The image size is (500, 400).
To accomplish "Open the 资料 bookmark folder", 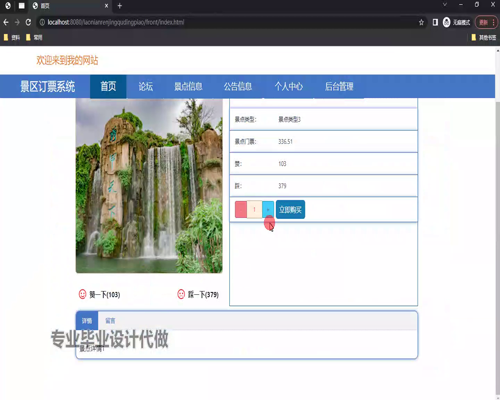I will click(x=12, y=37).
